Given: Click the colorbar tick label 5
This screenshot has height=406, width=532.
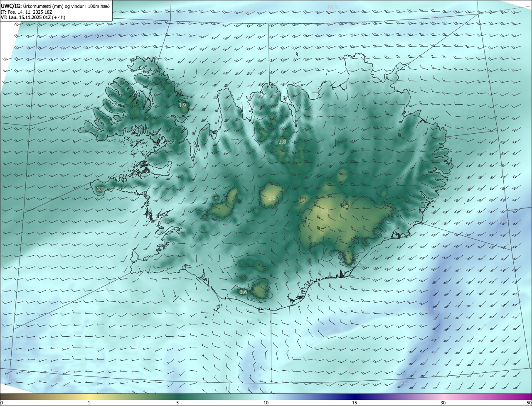Looking at the screenshot, I should [x=177, y=403].
